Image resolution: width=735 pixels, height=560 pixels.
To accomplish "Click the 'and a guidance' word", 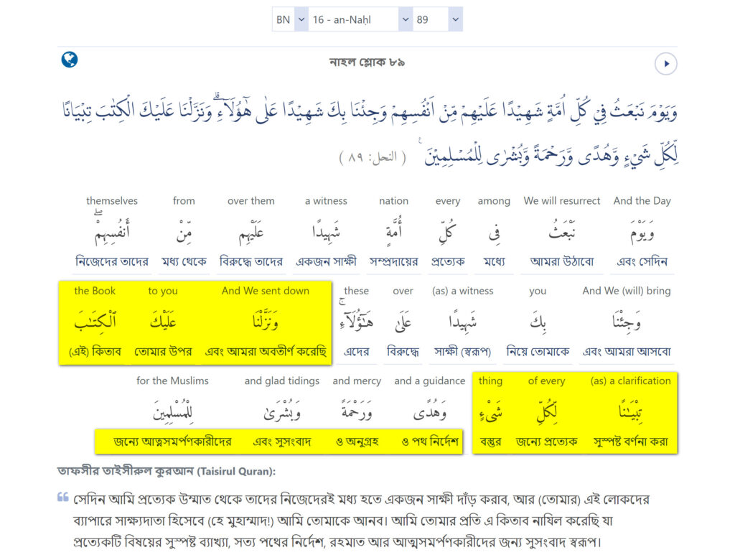I will 429,412.
